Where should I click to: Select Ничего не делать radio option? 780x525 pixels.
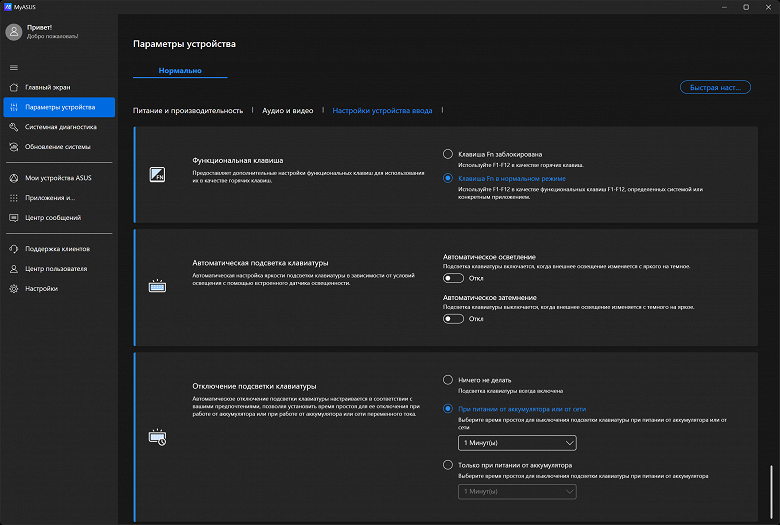[x=448, y=380]
